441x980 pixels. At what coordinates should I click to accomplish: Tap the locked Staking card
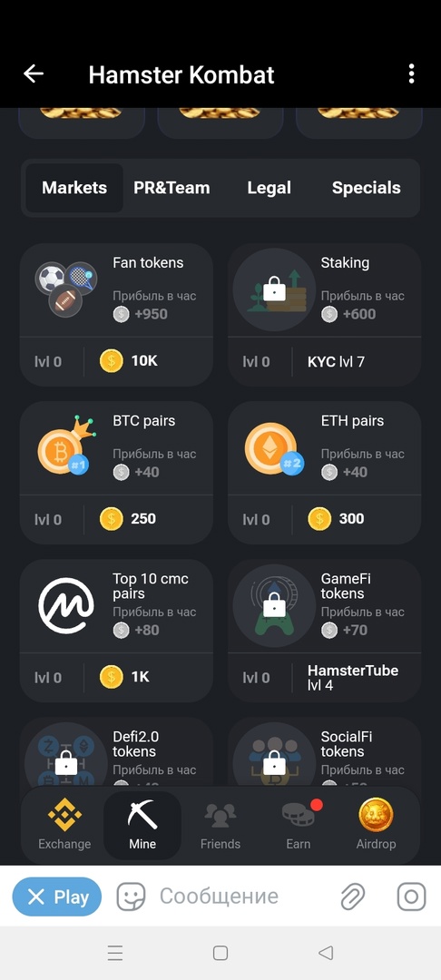pyautogui.click(x=324, y=314)
